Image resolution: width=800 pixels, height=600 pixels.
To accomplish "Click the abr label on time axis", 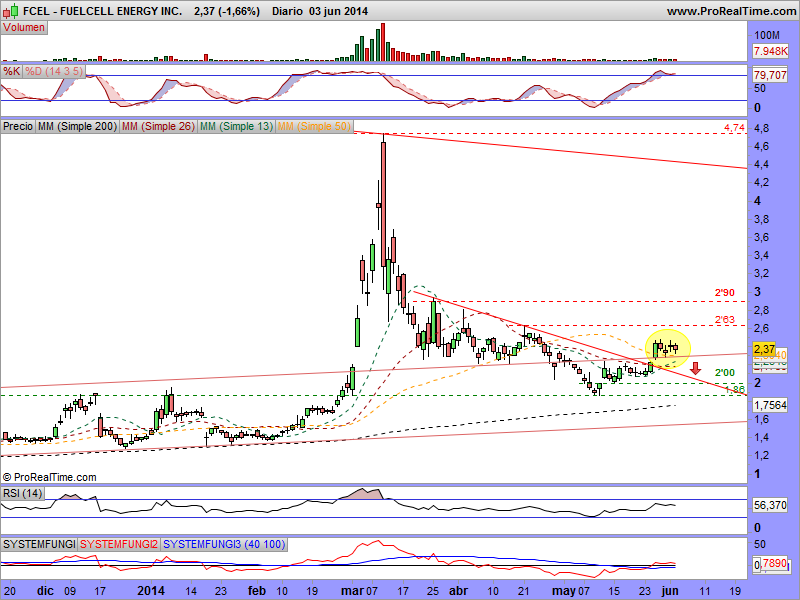I will (458, 591).
